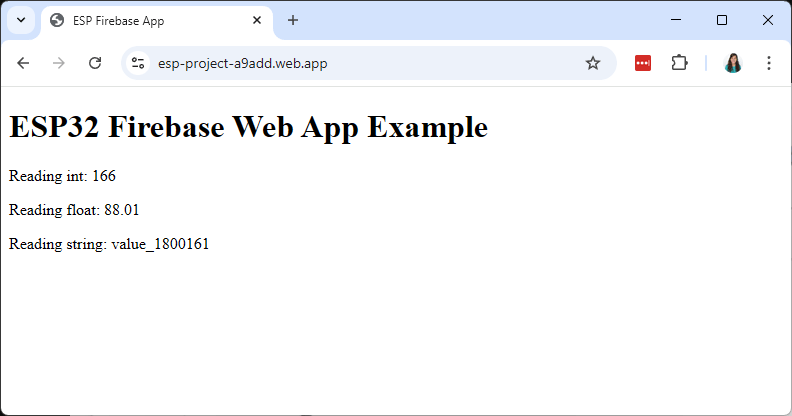Viewport: 792px width, 416px height.
Task: Bookmark this page with the star icon
Action: coord(593,63)
